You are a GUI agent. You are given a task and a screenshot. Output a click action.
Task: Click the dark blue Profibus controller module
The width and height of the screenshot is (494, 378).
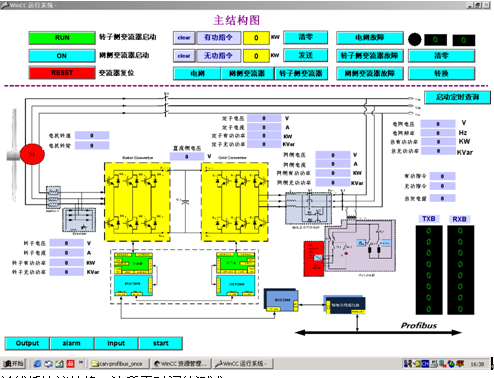[345, 305]
